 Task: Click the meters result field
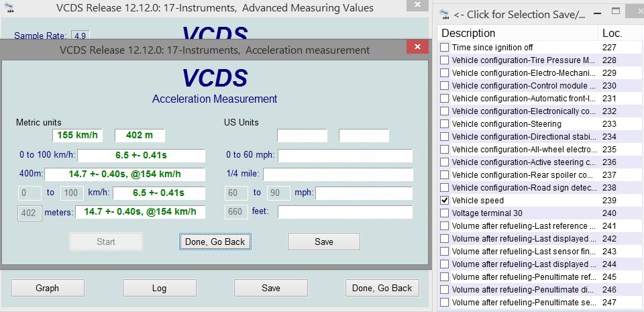[140, 212]
